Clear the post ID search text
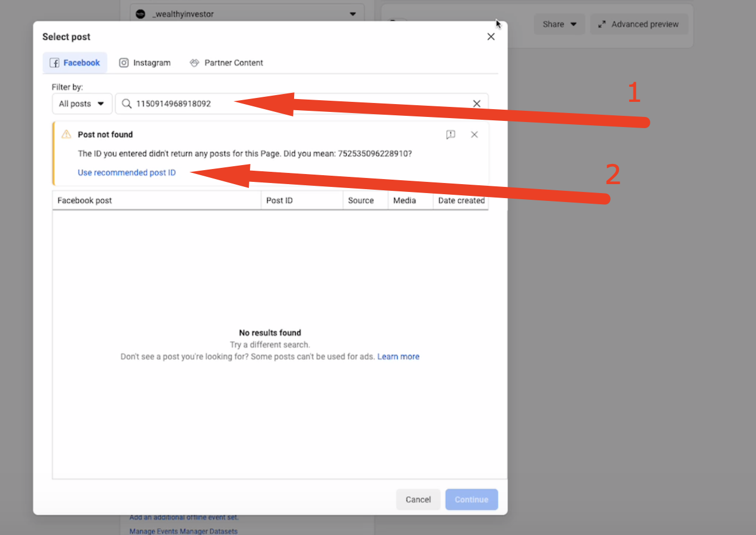The width and height of the screenshot is (756, 535). 477,104
